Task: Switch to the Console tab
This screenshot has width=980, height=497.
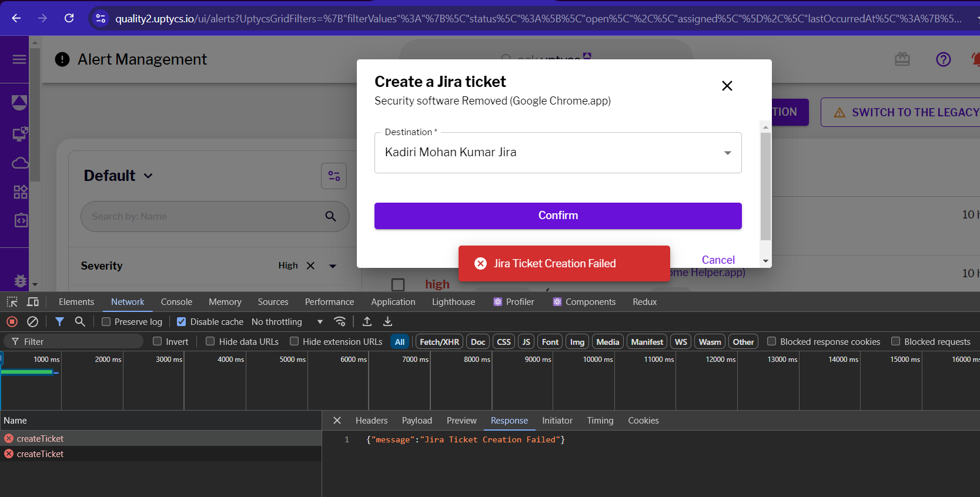Action: (176, 302)
